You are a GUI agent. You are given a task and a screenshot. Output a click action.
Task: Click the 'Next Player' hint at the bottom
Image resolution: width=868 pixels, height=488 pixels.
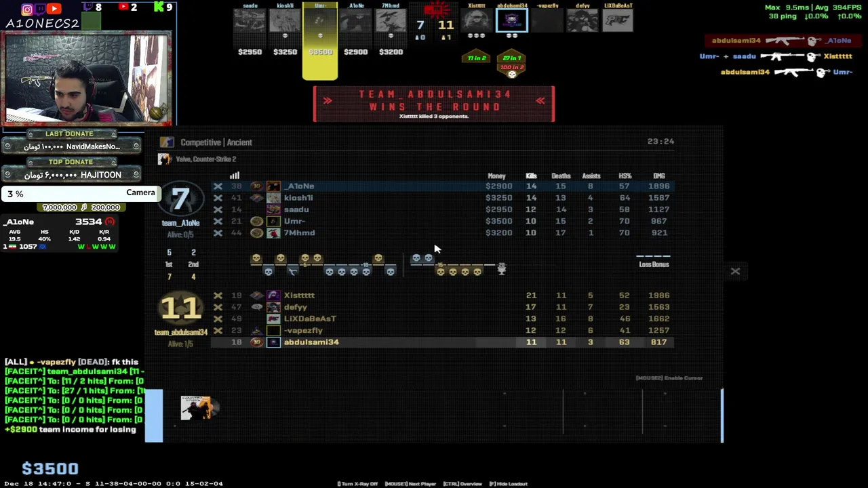point(410,484)
